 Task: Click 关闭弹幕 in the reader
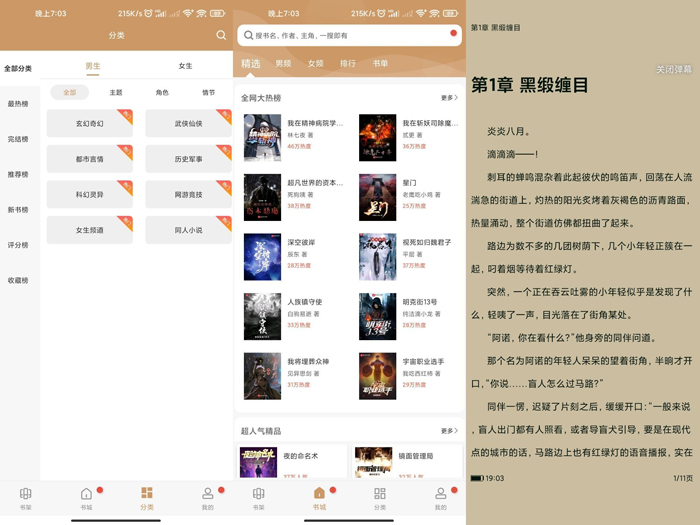674,69
